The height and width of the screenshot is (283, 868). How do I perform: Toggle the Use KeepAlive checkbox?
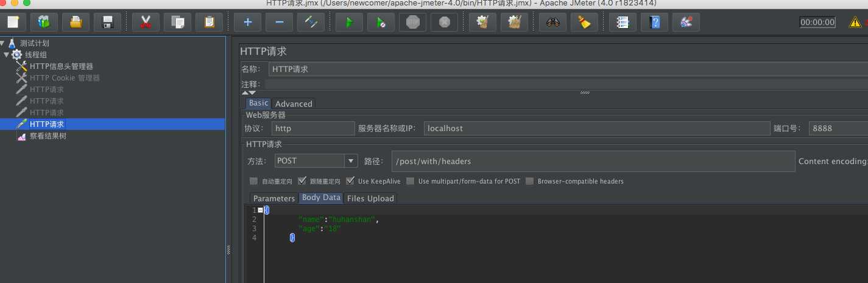pos(350,181)
